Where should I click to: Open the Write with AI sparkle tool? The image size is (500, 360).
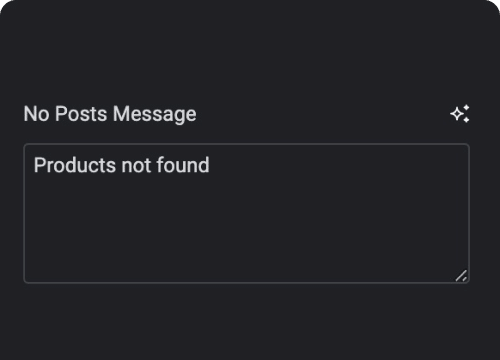pos(460,114)
